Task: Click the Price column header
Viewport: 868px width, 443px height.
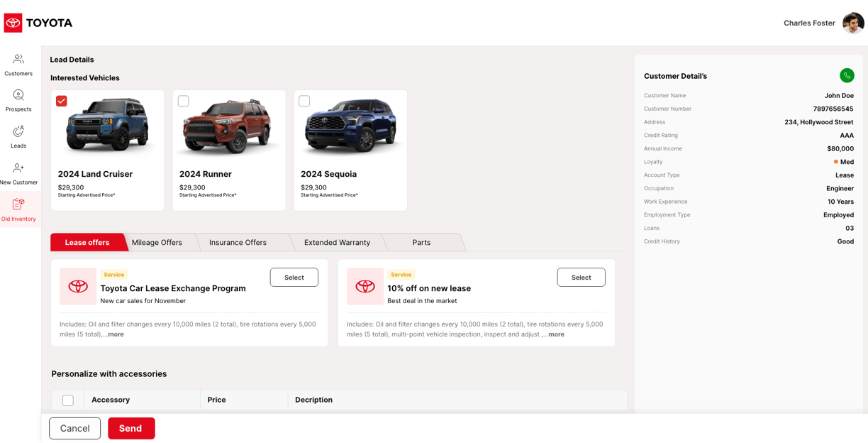Action: point(216,400)
